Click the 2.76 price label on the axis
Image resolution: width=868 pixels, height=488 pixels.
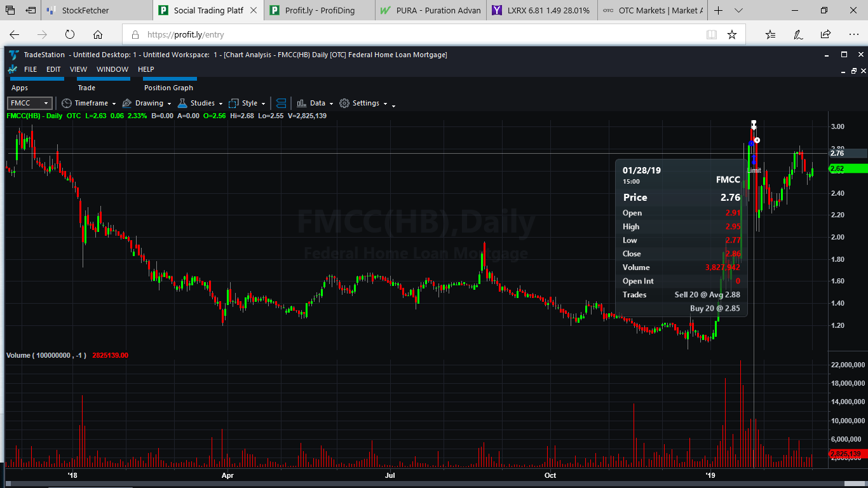click(848, 153)
